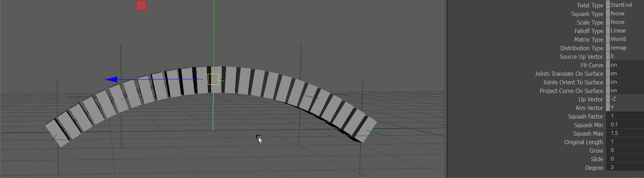644x178 pixels.
Task: Select the Squash Type attribute label
Action: coord(587,14)
